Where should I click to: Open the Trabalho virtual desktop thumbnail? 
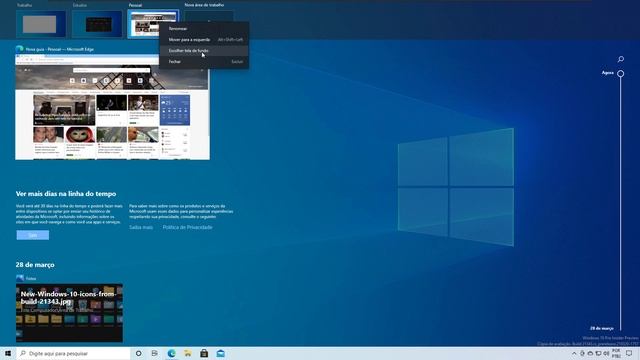[41, 24]
